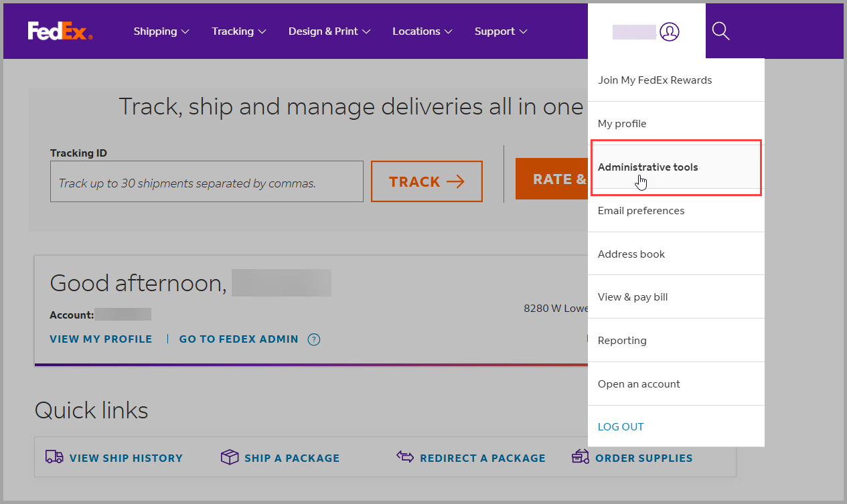Screen dimensions: 847x504
Task: Open Email preferences
Action: pos(676,210)
